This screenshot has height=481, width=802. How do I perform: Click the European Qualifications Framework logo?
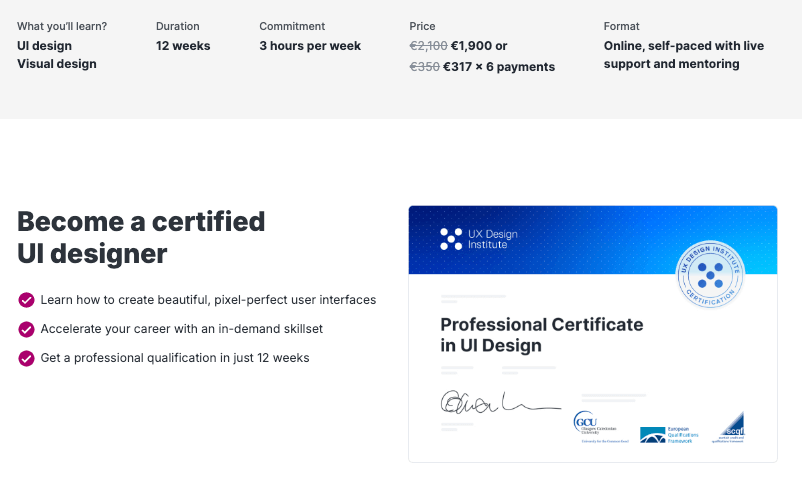click(x=669, y=435)
